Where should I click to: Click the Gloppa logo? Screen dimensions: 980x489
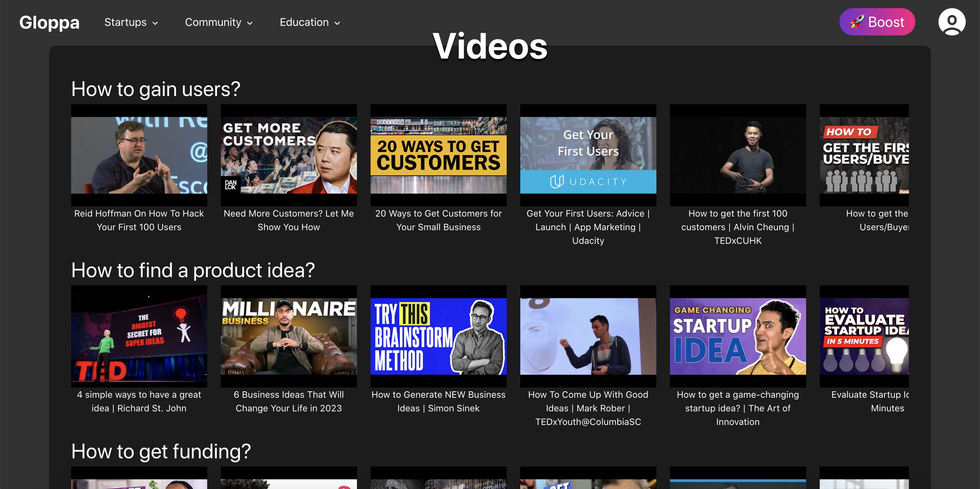[x=49, y=22]
